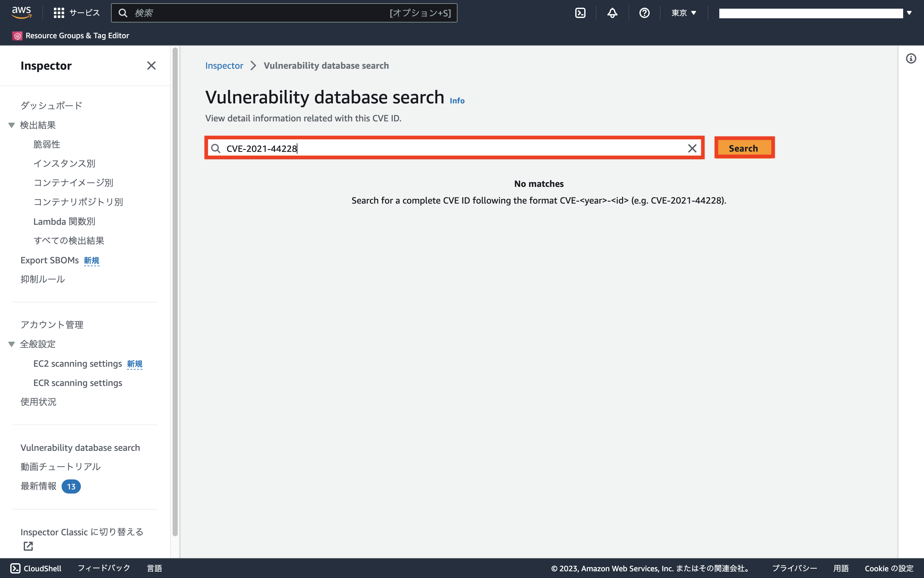Open the services grid menu icon
The width and height of the screenshot is (924, 578).
59,13
